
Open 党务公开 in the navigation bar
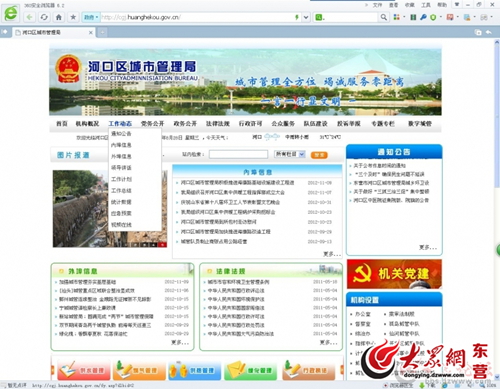tap(152, 124)
